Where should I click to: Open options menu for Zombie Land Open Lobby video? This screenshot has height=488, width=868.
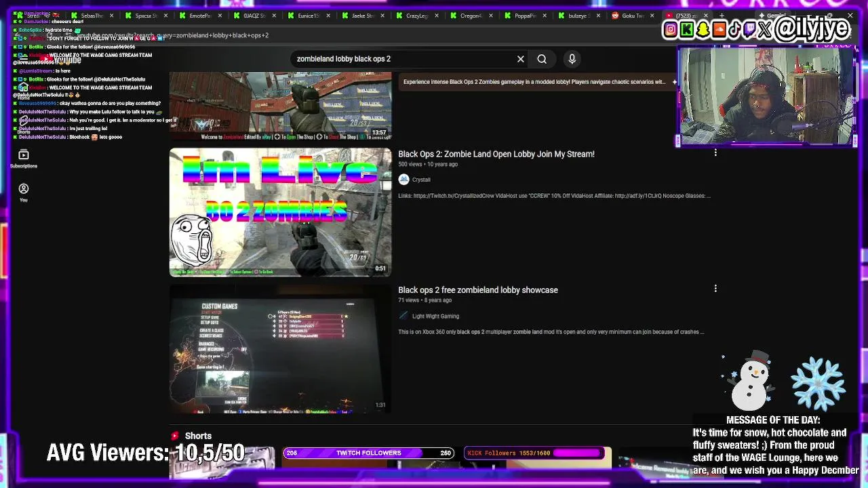coord(715,153)
